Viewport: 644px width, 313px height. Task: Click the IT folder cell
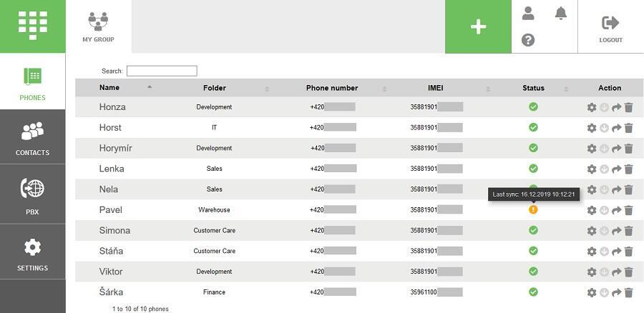pyautogui.click(x=214, y=128)
